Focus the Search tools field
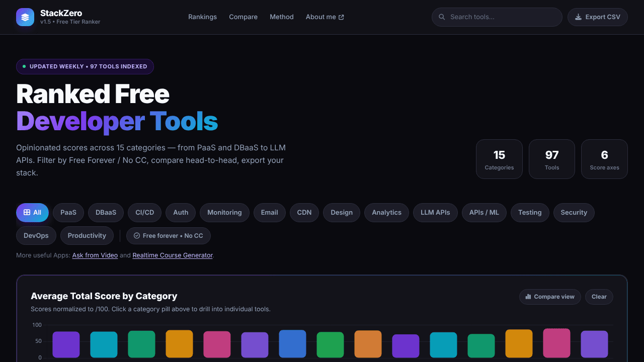Screen dimensions: 644x362 [x=497, y=17]
